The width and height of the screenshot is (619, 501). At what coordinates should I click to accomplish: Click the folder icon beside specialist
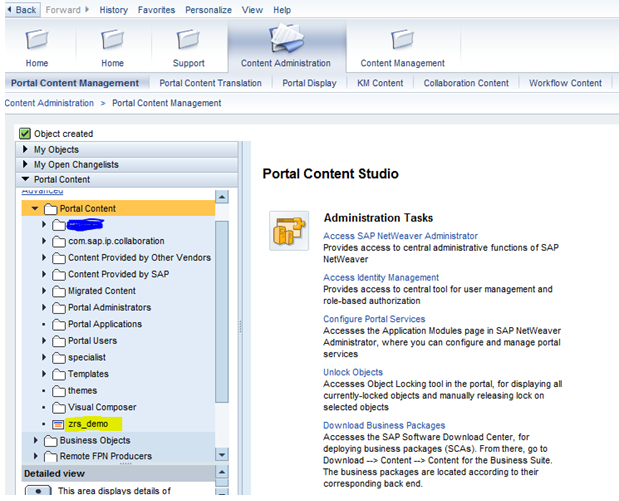pyautogui.click(x=59, y=358)
